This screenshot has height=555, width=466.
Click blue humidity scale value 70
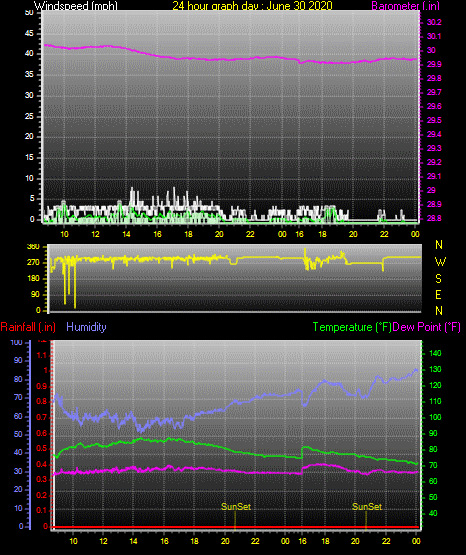pyautogui.click(x=18, y=397)
